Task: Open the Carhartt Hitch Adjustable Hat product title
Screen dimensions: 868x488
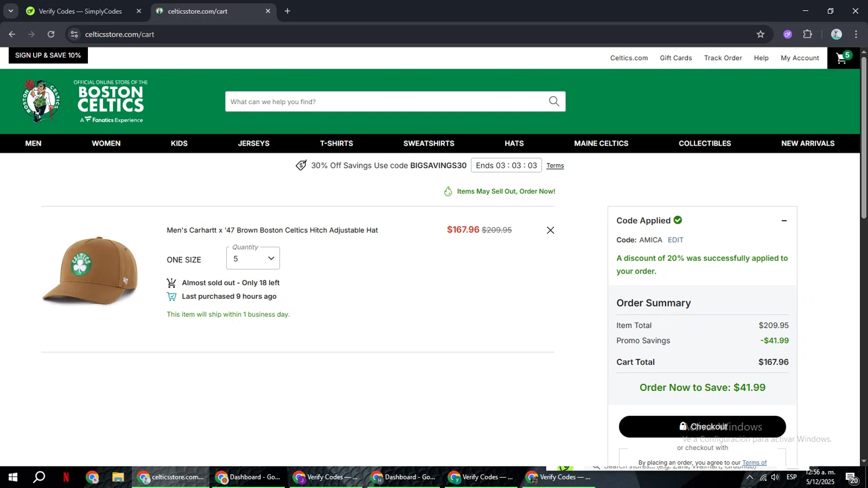Action: point(272,230)
